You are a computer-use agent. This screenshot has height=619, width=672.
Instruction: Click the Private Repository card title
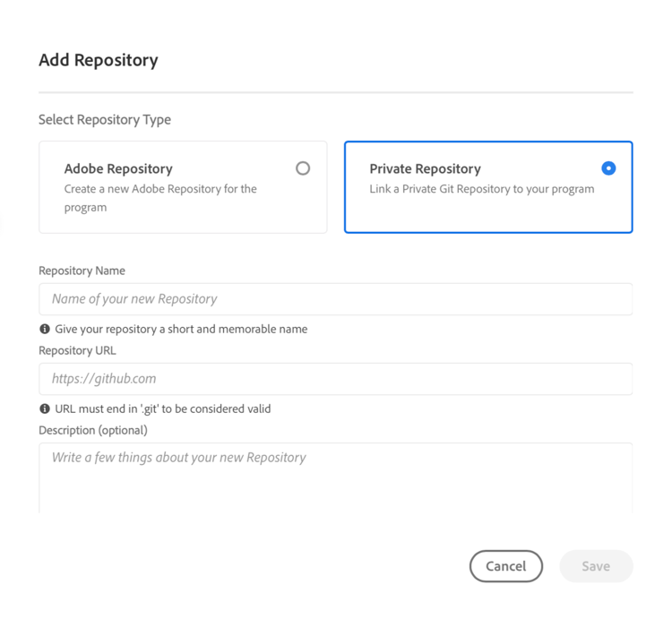(x=425, y=168)
